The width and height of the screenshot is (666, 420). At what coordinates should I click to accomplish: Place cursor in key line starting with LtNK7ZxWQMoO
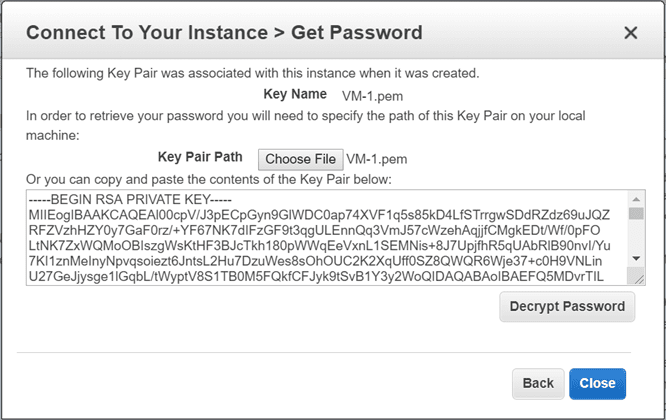[x=320, y=245]
